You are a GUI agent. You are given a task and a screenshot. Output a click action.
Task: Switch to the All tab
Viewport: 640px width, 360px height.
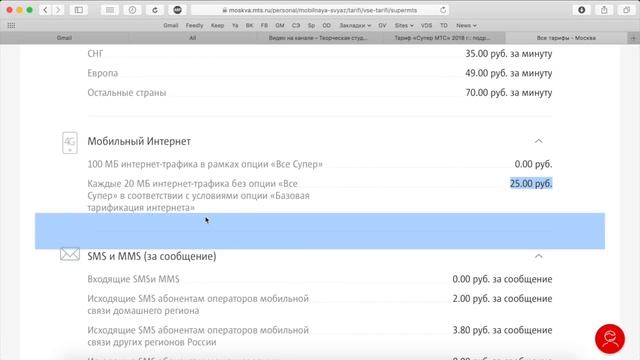192,38
